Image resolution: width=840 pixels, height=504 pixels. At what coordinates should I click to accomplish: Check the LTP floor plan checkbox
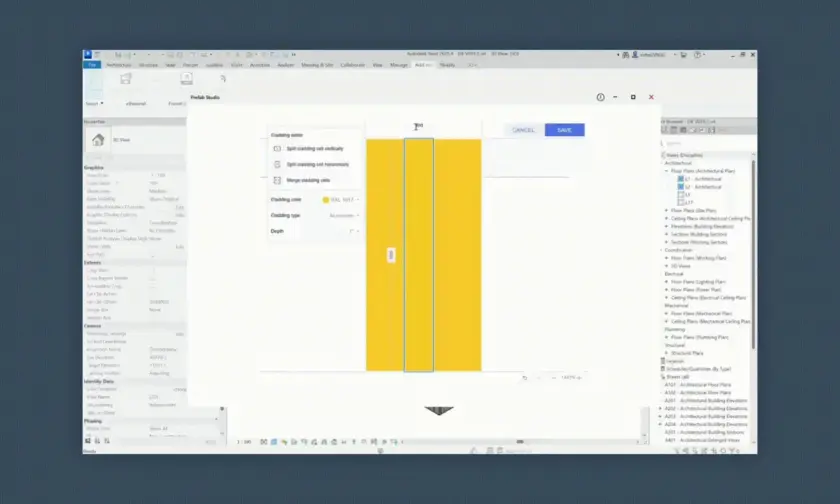(681, 202)
